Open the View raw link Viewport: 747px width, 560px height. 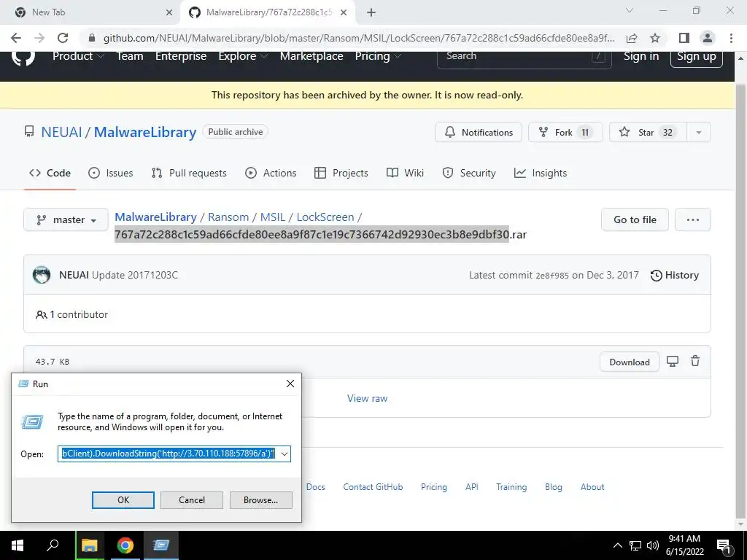click(x=368, y=398)
